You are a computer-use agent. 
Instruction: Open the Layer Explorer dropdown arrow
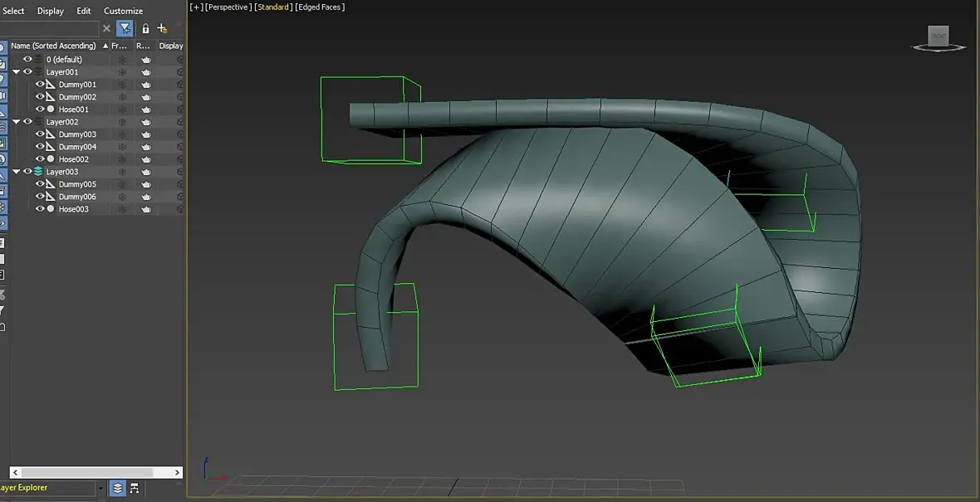coord(101,489)
